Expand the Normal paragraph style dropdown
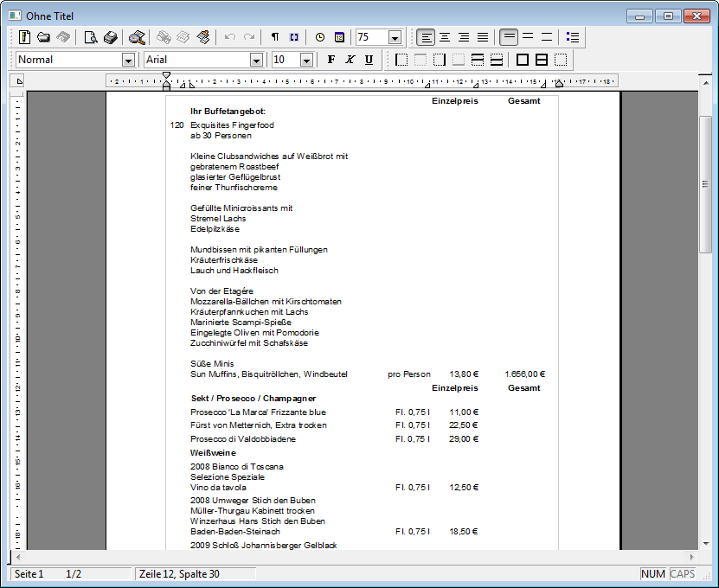Screen dimensions: 719x588 tap(128, 60)
